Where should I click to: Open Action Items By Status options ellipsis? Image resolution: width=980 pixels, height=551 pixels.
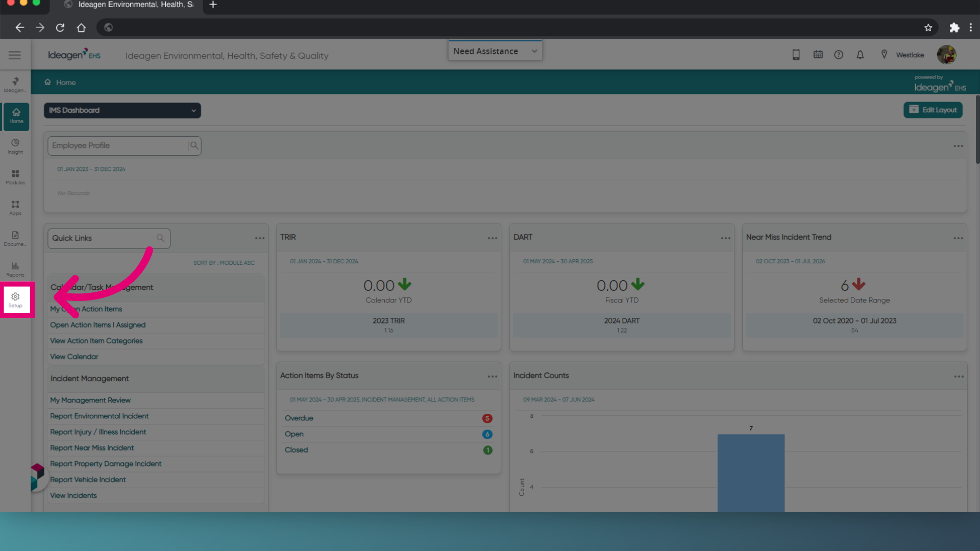[x=492, y=377]
